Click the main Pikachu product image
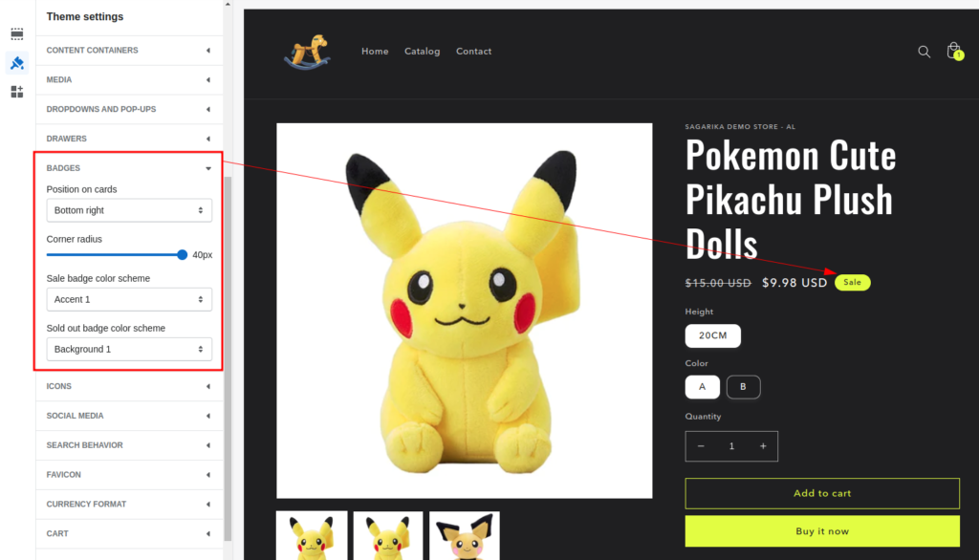Viewport: 979px width, 560px height. tap(465, 311)
